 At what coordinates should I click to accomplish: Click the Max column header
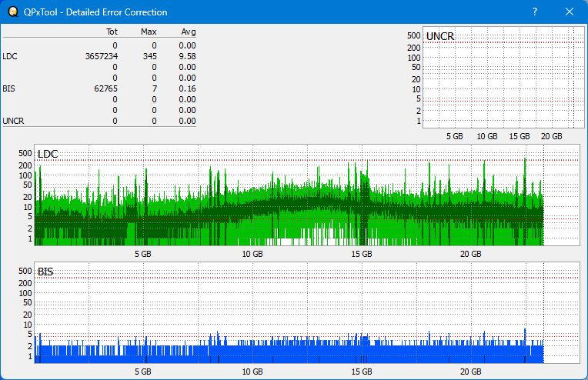[149, 32]
